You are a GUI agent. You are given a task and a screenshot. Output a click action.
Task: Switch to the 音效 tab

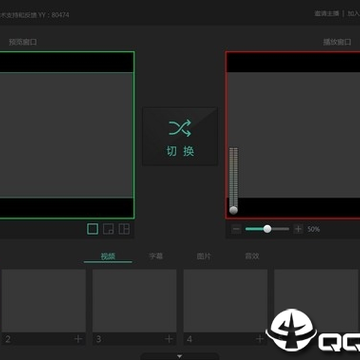pos(252,256)
